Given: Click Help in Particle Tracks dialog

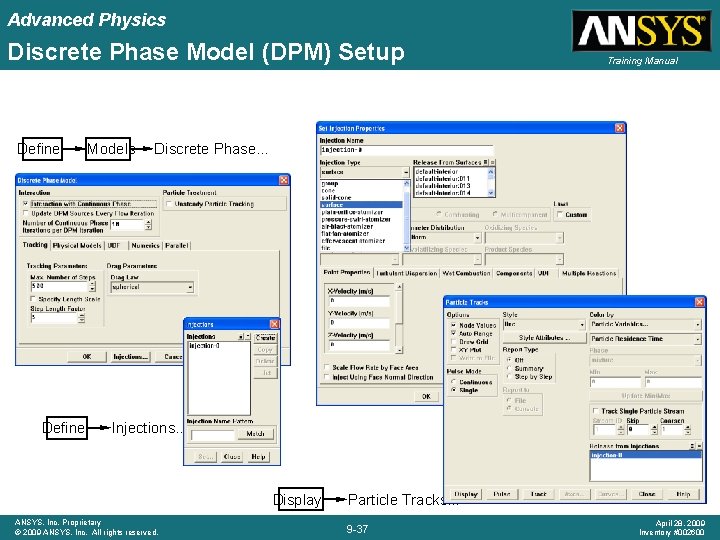Looking at the screenshot, I should tap(683, 494).
